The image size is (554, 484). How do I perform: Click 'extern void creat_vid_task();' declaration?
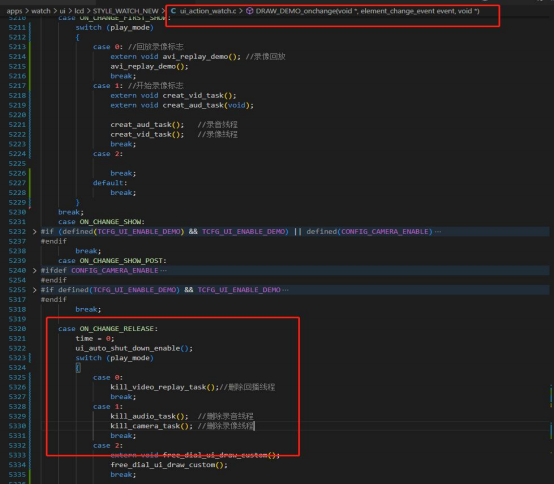(173, 96)
